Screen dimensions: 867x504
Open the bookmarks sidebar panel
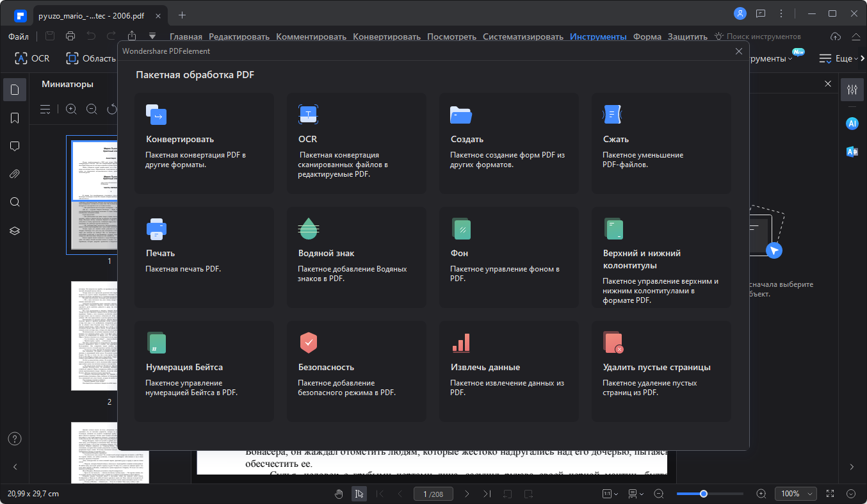point(15,118)
